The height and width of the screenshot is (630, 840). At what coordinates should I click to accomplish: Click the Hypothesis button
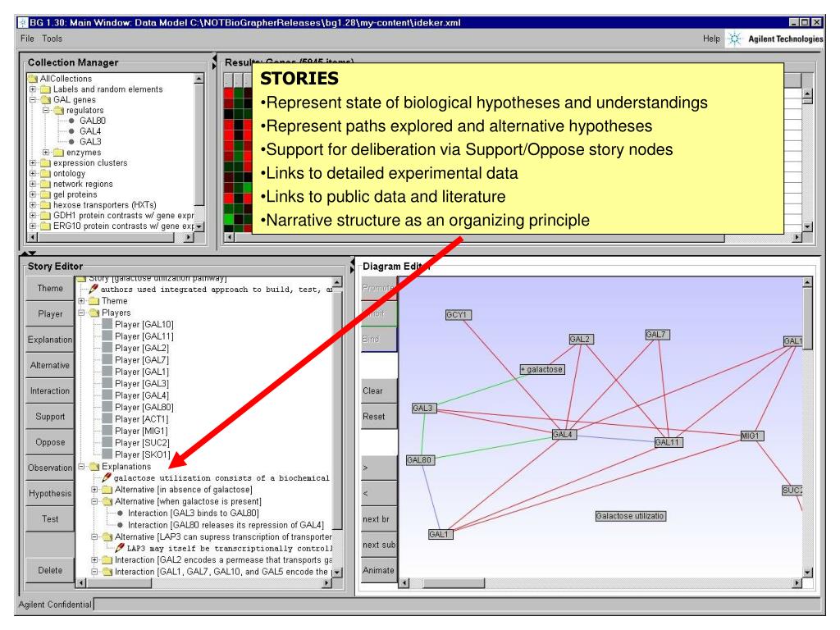click(50, 493)
